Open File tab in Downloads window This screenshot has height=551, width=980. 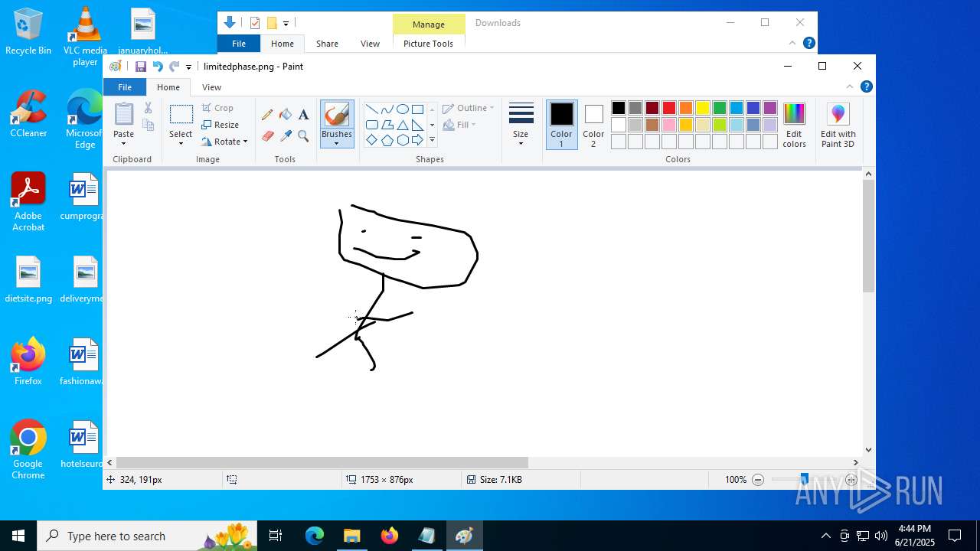click(x=239, y=44)
